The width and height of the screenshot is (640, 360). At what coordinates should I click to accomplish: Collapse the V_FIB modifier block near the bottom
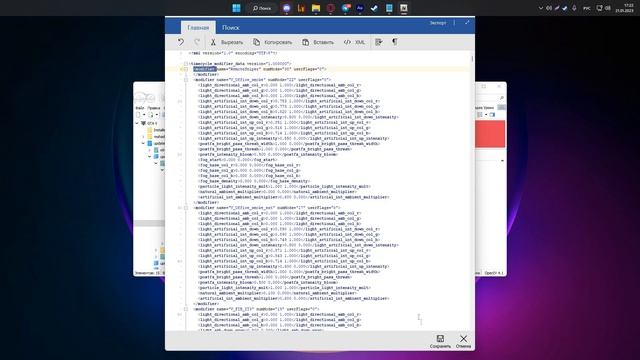[x=186, y=309]
